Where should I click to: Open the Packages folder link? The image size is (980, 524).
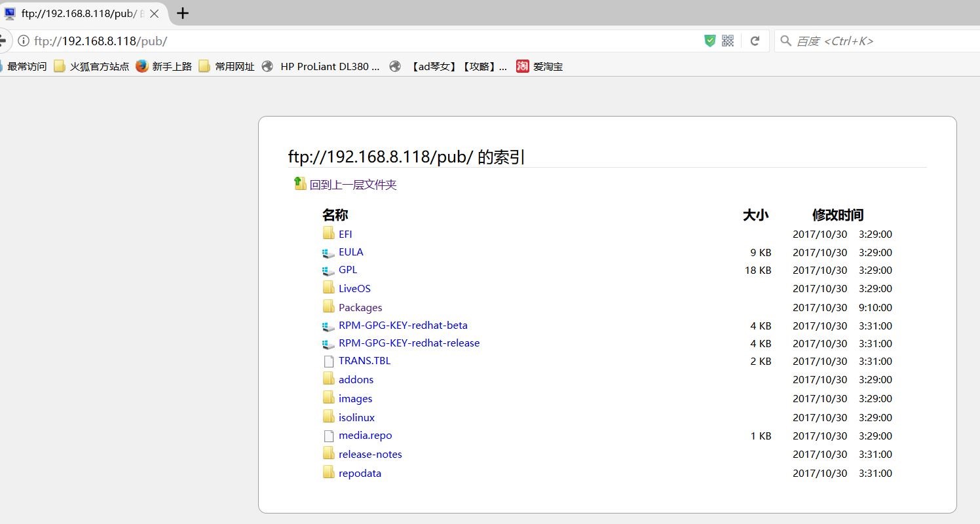point(360,307)
